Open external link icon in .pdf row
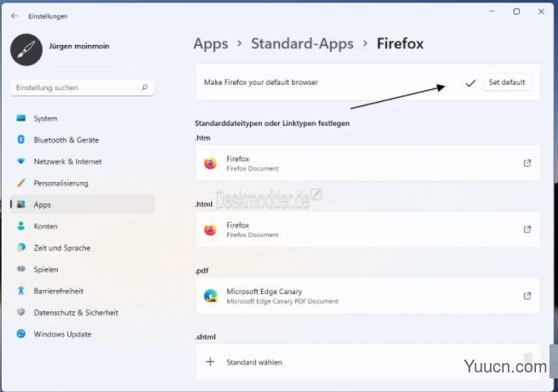The image size is (558, 392). [527, 296]
